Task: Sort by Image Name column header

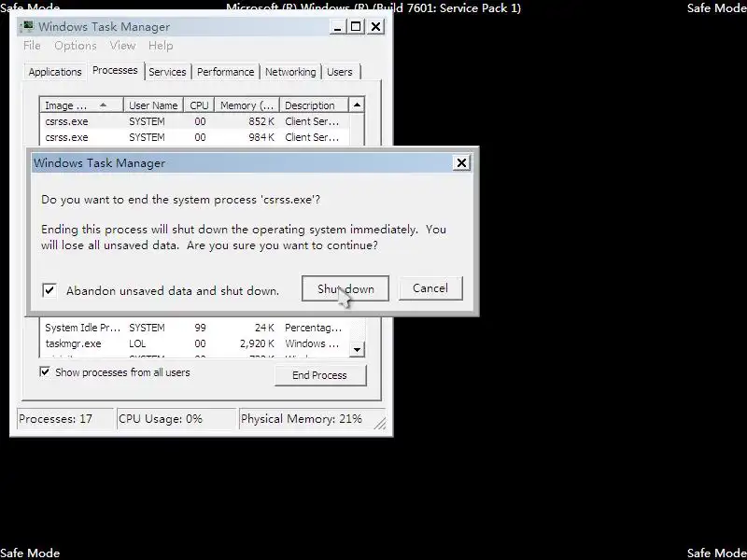Action: click(81, 105)
